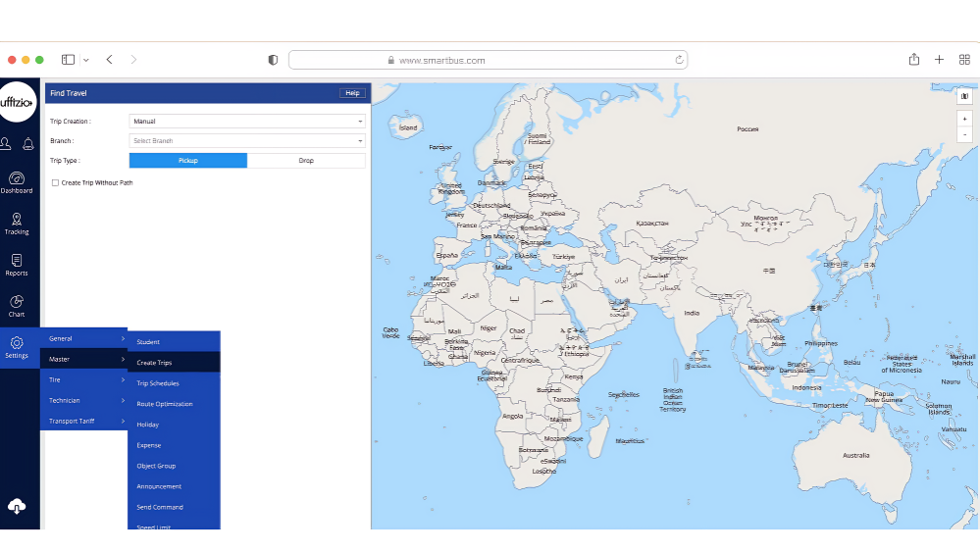This screenshot has height=551, width=980.
Task: Click the Settings gear icon
Action: click(17, 346)
